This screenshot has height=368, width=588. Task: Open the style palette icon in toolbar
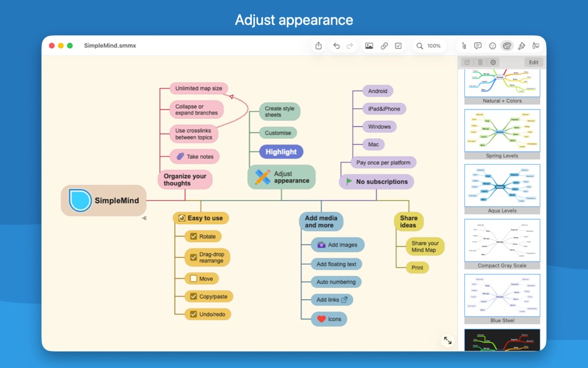tap(506, 45)
